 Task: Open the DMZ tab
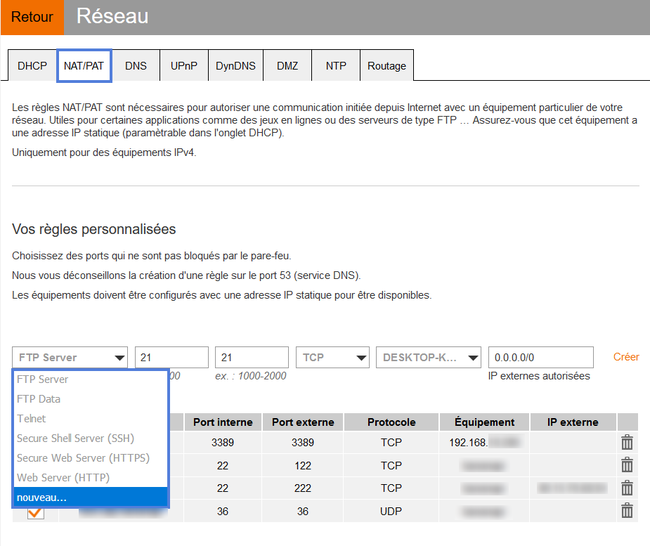(288, 66)
